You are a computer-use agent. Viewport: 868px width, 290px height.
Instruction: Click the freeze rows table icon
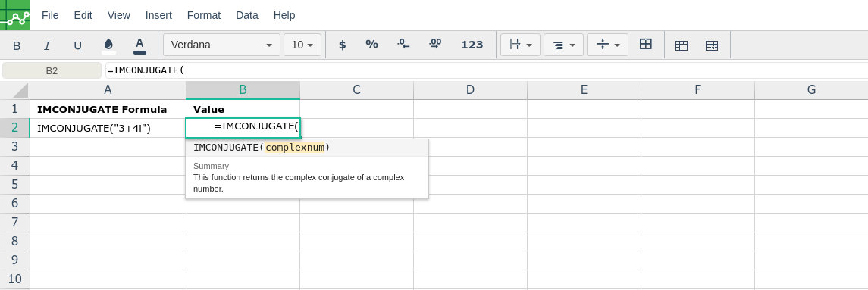click(682, 45)
